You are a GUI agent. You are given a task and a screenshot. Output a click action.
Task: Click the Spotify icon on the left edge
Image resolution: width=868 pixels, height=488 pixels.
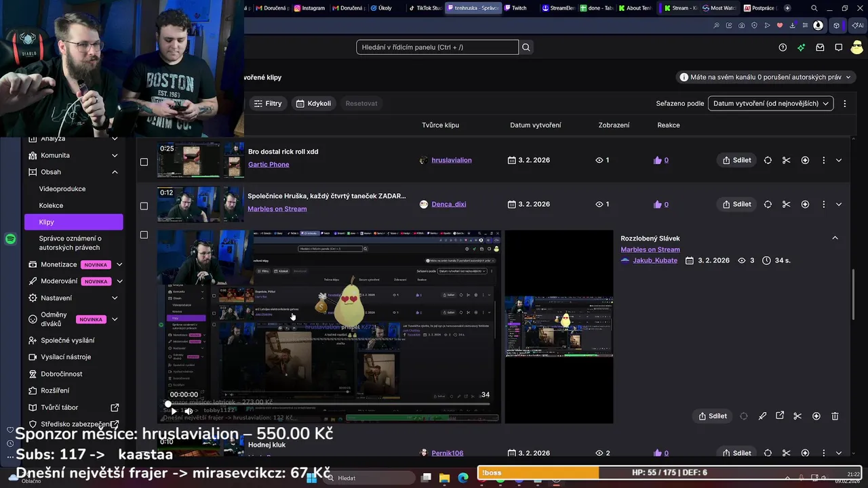point(10,239)
